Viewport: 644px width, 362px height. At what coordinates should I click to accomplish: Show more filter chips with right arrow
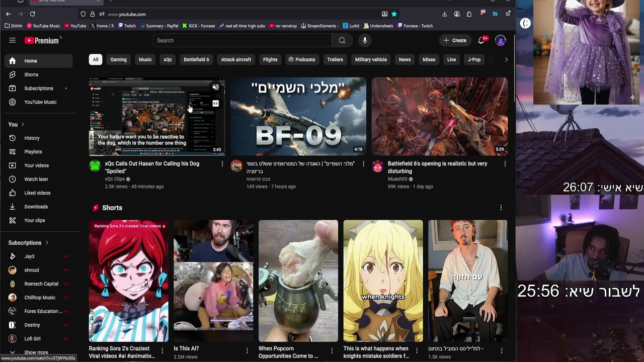pyautogui.click(x=506, y=59)
